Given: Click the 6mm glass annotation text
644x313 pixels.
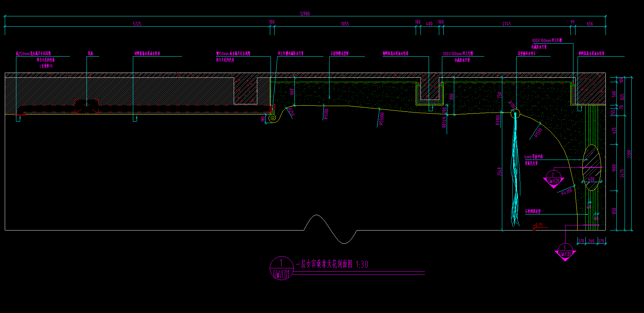Looking at the screenshot, I should [534, 157].
